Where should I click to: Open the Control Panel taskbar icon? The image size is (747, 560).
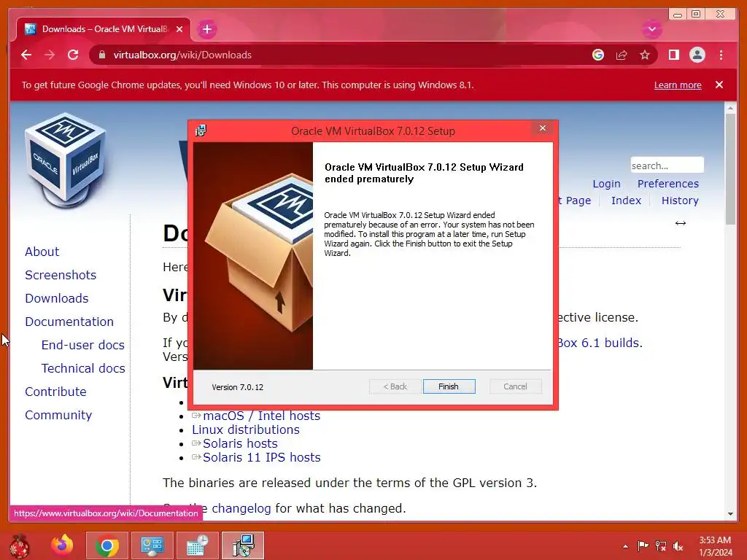(152, 545)
